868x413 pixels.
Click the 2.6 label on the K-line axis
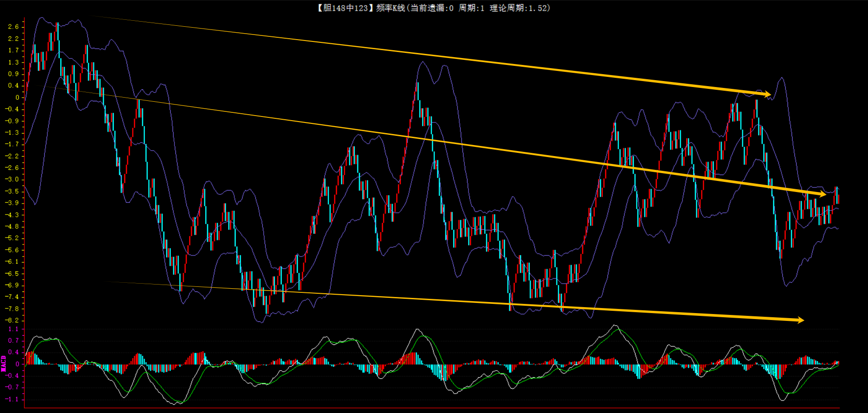13,27
